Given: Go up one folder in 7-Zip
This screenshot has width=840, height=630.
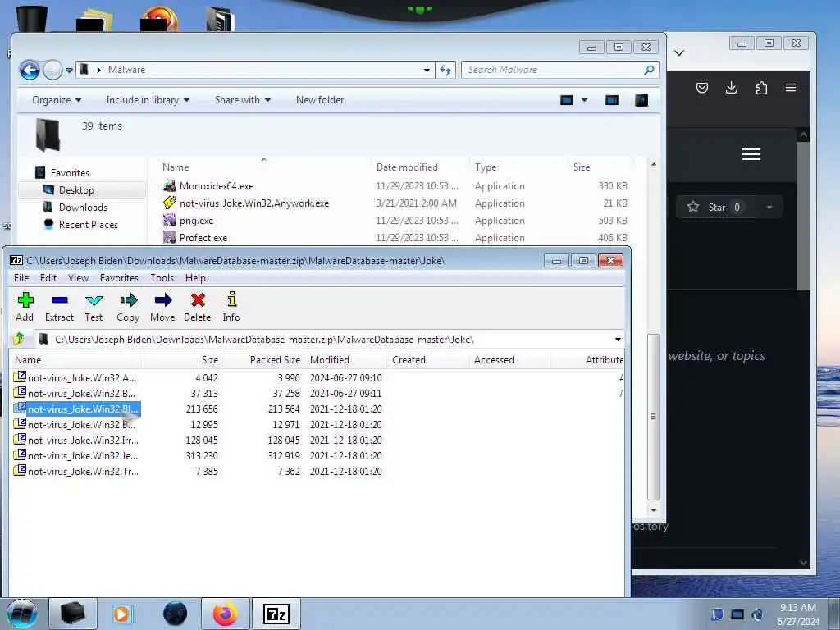Looking at the screenshot, I should coord(20,339).
